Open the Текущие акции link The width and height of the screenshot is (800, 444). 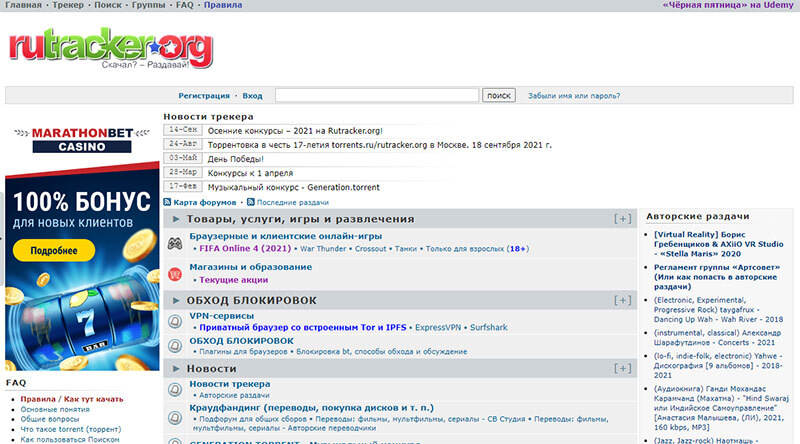[x=233, y=280]
